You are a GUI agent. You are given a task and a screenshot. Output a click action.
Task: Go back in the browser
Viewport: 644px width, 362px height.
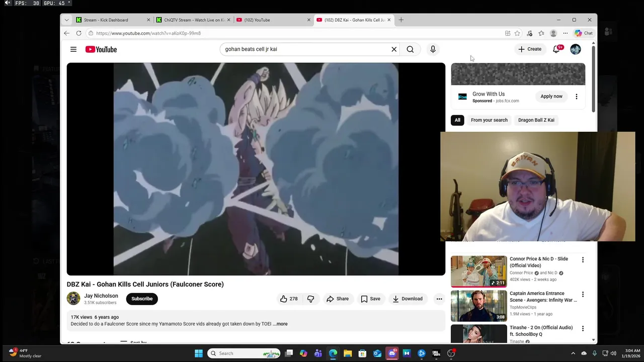pos(66,33)
